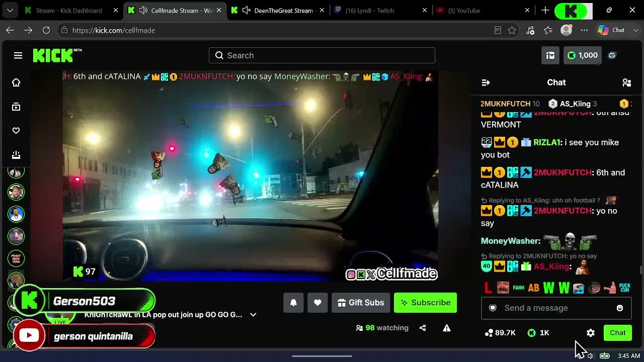Open the Following heart icon in the sidebar

16,131
